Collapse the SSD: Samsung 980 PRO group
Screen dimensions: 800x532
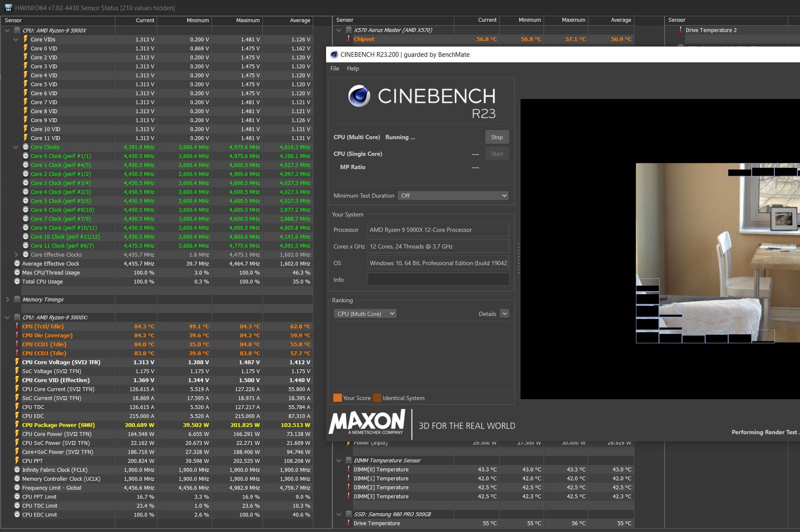click(x=339, y=514)
